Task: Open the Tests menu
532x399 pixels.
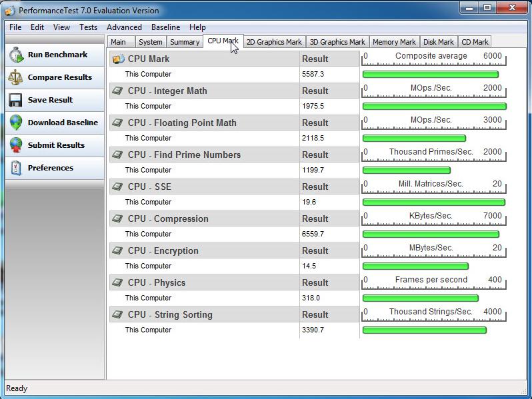Action: coord(88,27)
